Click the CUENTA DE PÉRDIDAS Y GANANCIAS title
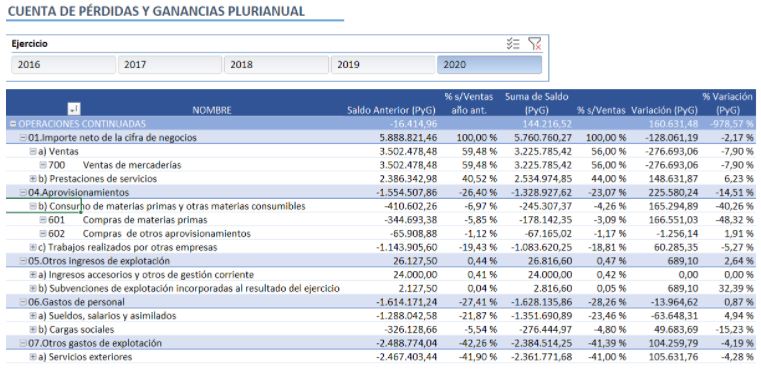Viewport: 761px width, 370px height. (156, 11)
